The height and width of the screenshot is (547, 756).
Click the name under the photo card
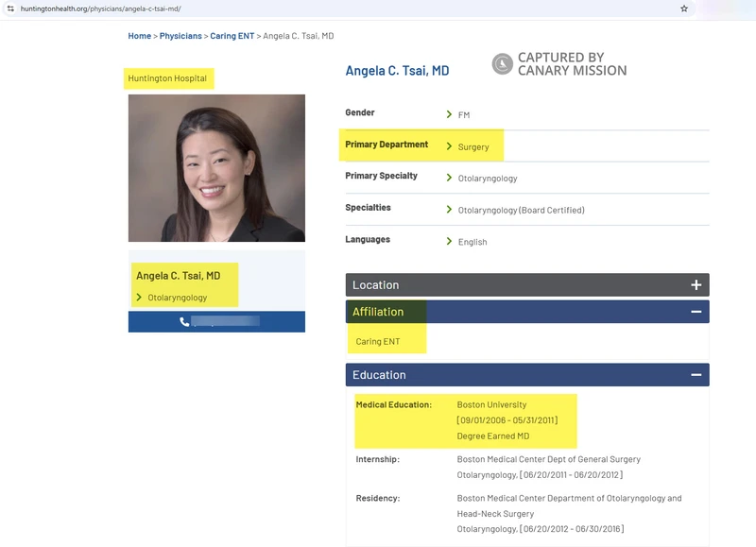click(179, 276)
